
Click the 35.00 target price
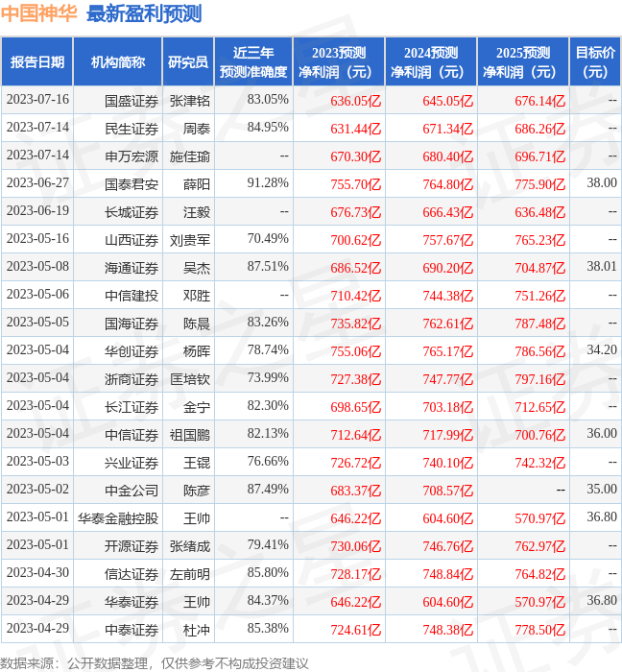pyautogui.click(x=602, y=489)
